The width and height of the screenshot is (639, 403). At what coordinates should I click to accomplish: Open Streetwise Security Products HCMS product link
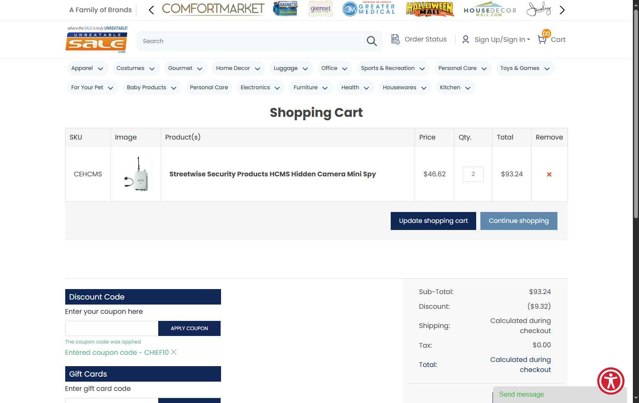tap(273, 174)
